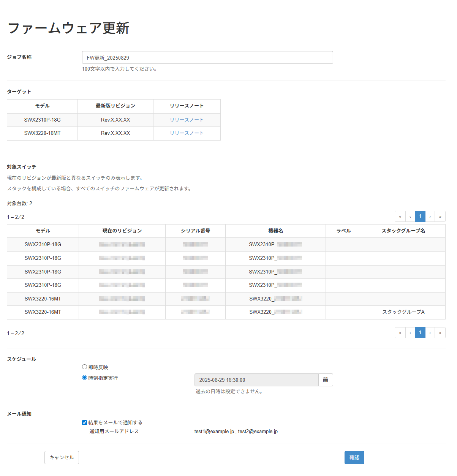Click the last-page » icon in top pagination
The image size is (457, 476).
[440, 216]
